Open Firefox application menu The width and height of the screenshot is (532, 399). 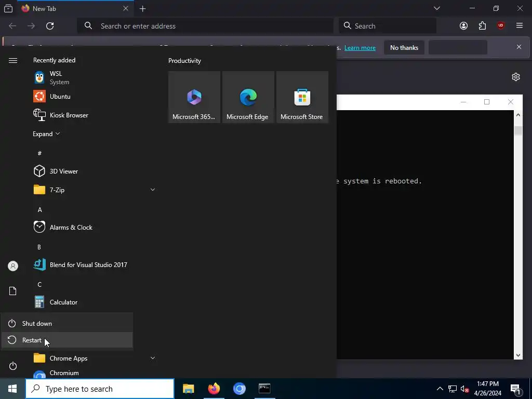(x=519, y=26)
